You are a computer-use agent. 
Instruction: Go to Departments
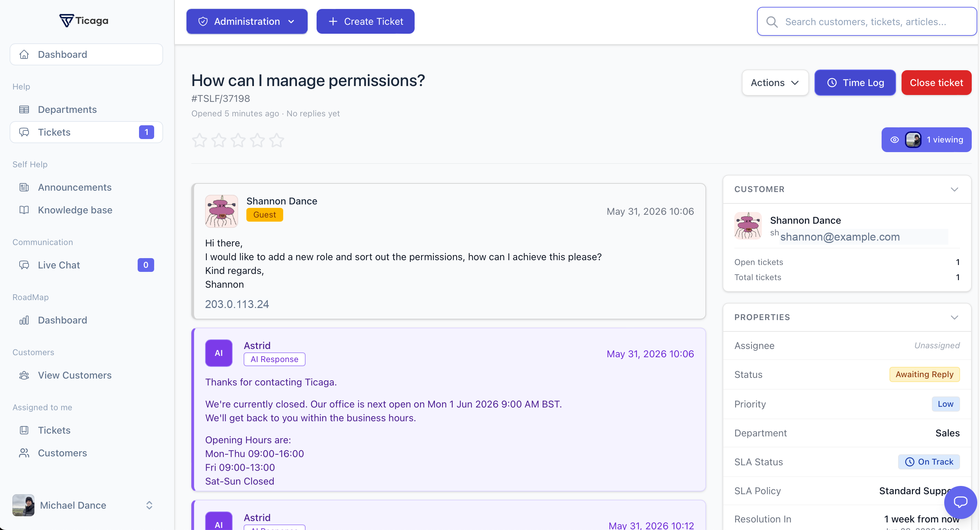click(x=86, y=109)
